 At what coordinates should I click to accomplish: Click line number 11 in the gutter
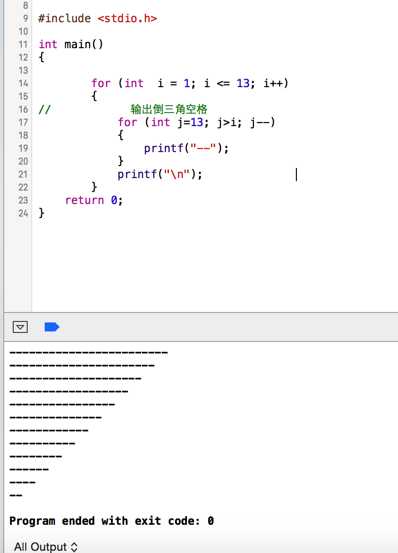(x=23, y=44)
